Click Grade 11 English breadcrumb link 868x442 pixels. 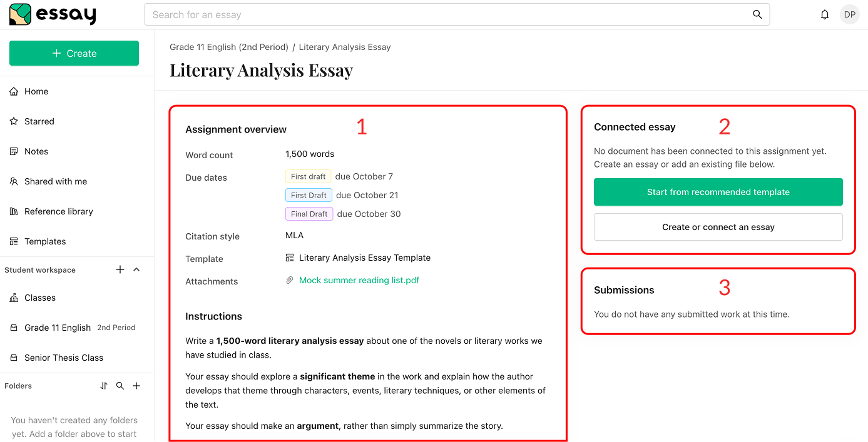(x=229, y=47)
